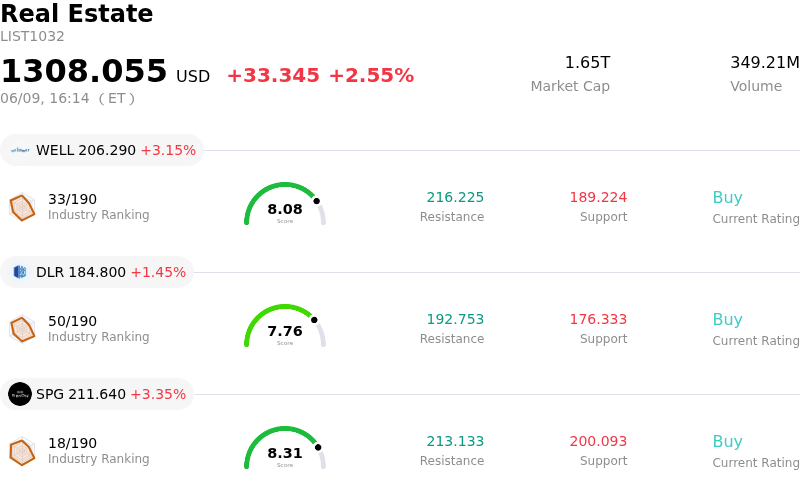Click the DLR company logo icon
800x488 pixels.
[20, 272]
